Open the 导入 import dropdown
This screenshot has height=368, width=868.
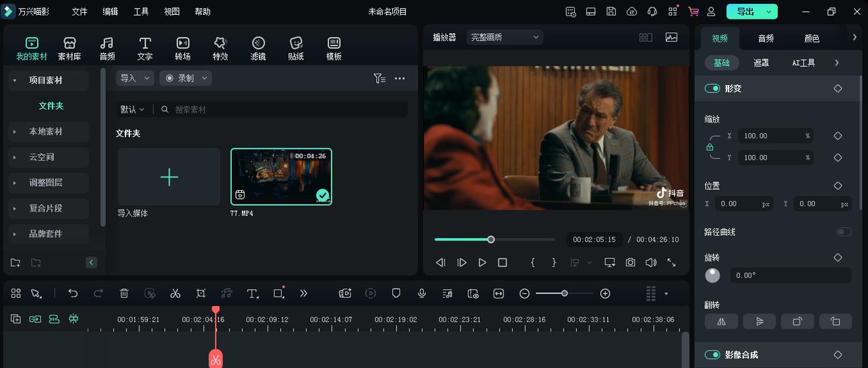135,78
